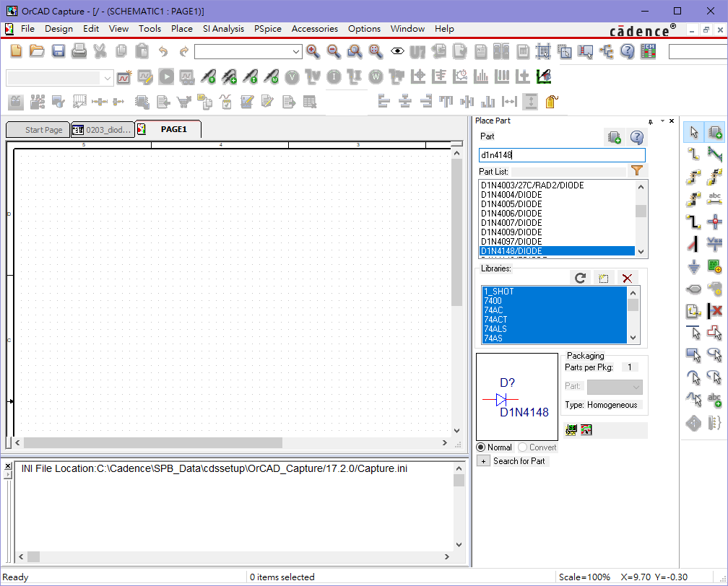Open the PSpice menu
Viewport: 728px width, 586px height.
pyautogui.click(x=268, y=29)
